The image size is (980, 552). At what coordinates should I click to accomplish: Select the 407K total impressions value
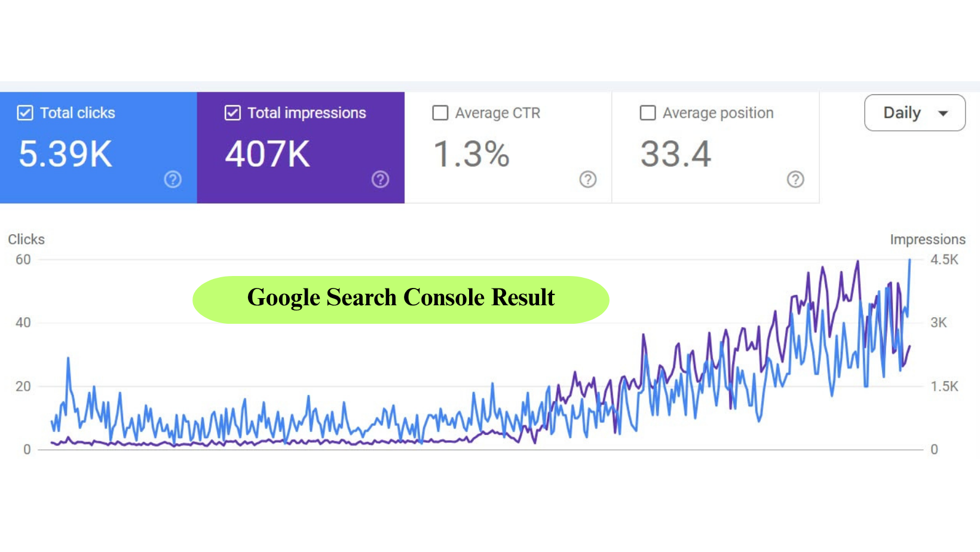click(x=268, y=154)
